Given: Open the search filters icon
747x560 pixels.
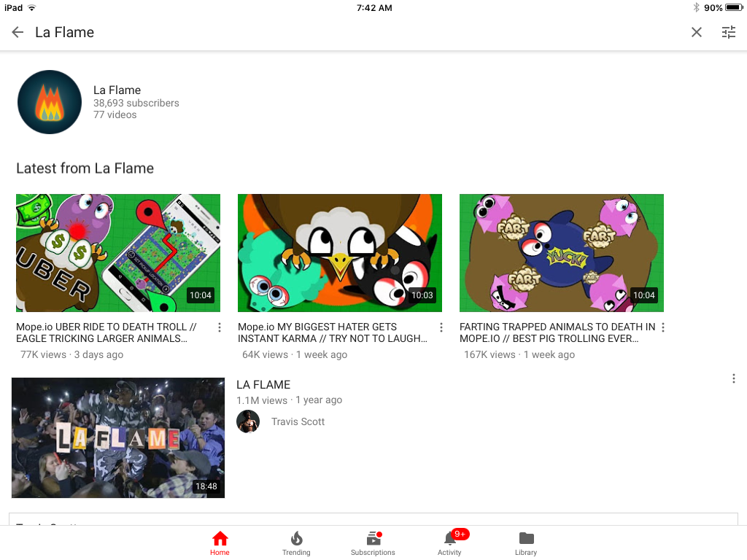Looking at the screenshot, I should click(x=729, y=32).
